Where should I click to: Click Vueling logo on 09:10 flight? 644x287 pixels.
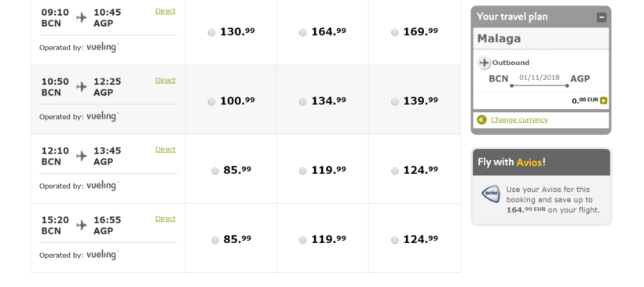103,47
